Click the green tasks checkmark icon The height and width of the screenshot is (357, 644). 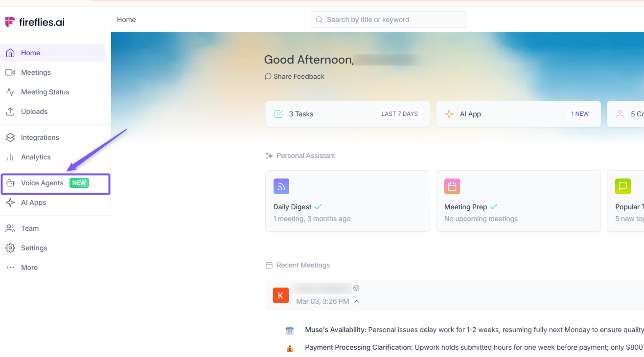(x=278, y=114)
